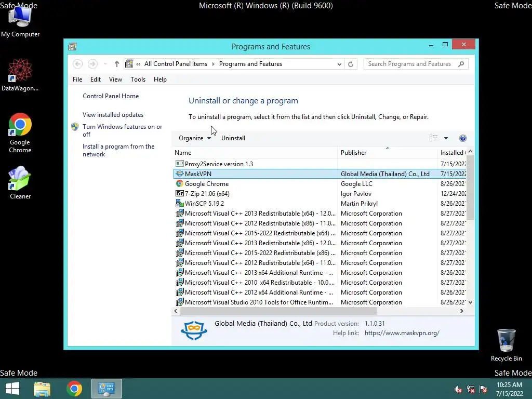Select Microsoft Visual C++ 2010 x64 Redistributable
532x399 pixels.
pyautogui.click(x=319, y=282)
